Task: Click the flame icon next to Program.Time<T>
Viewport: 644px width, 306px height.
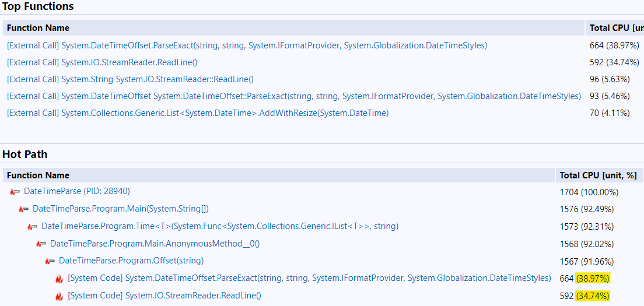Action: click(x=32, y=227)
